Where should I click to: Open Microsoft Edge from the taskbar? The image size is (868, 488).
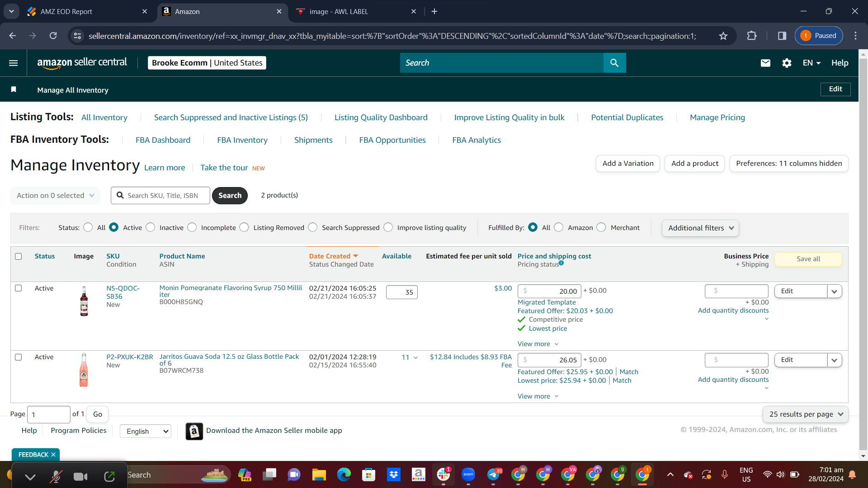tap(344, 475)
